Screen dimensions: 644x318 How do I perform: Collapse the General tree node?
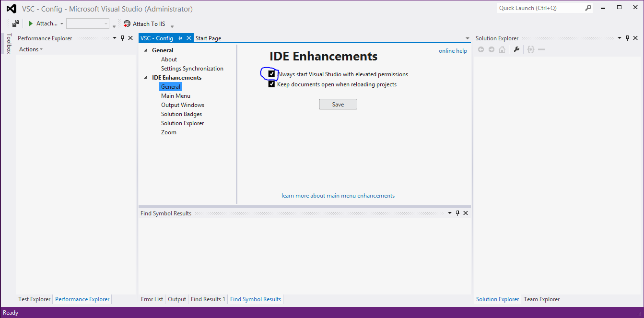tap(146, 50)
